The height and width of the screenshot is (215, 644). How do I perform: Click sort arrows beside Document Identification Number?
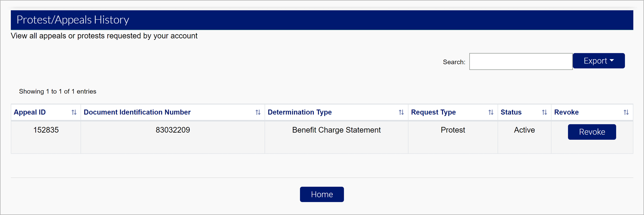tap(258, 112)
